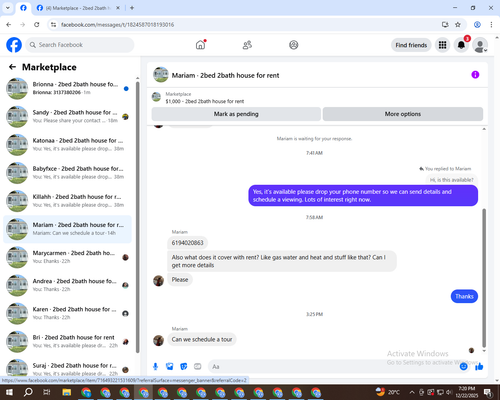Bookmark this page with the star icon

pyautogui.click(x=458, y=24)
